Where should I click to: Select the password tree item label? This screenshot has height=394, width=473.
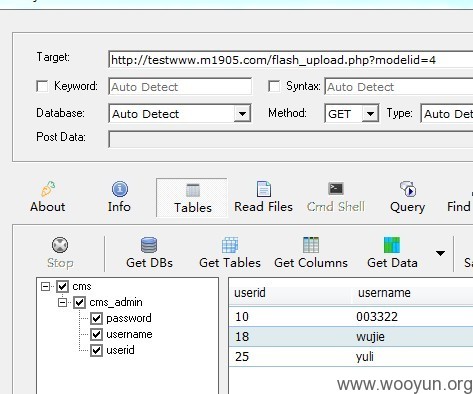129,318
